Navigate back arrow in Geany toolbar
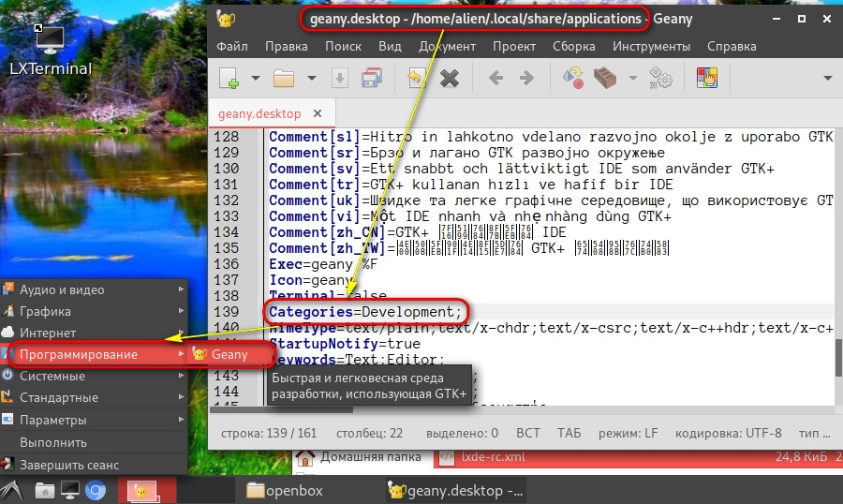 (495, 78)
